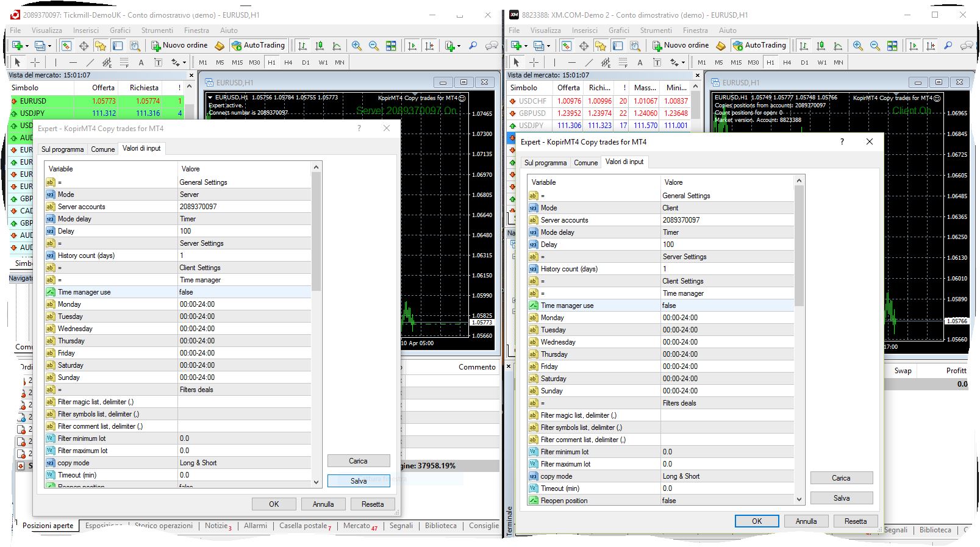Open profiles dropdown arrow in Tickmill toolbar
Viewport: 980px width, 547px height.
click(x=49, y=46)
